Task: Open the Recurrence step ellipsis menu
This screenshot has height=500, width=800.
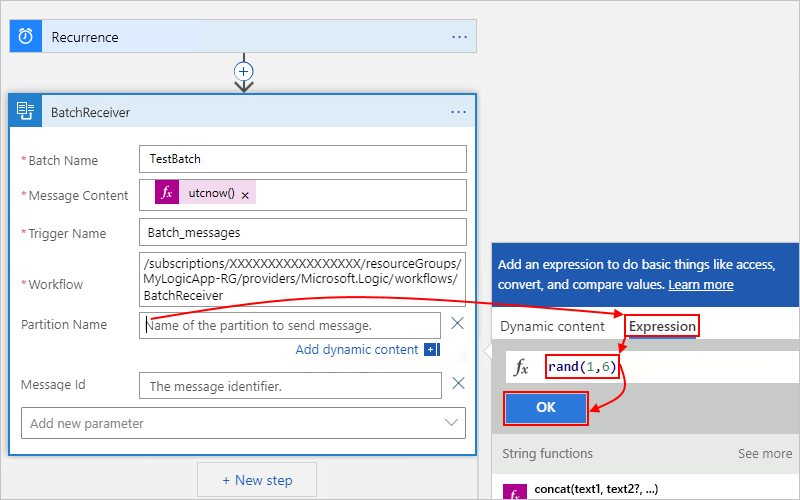Action: coord(459,37)
